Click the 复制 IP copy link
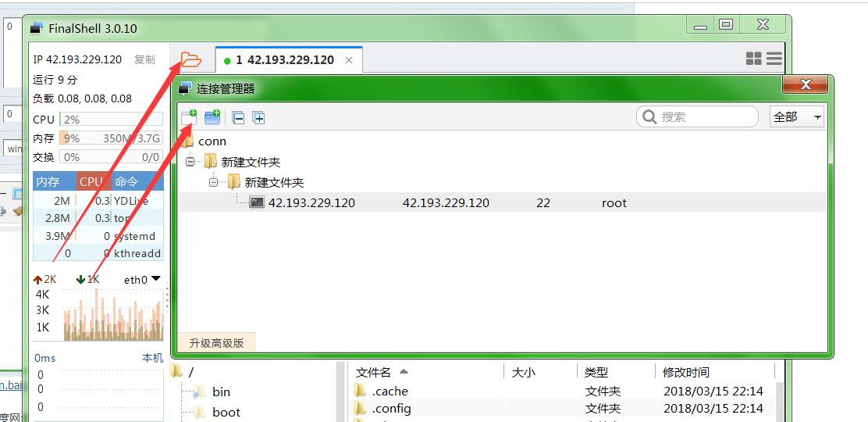 144,59
